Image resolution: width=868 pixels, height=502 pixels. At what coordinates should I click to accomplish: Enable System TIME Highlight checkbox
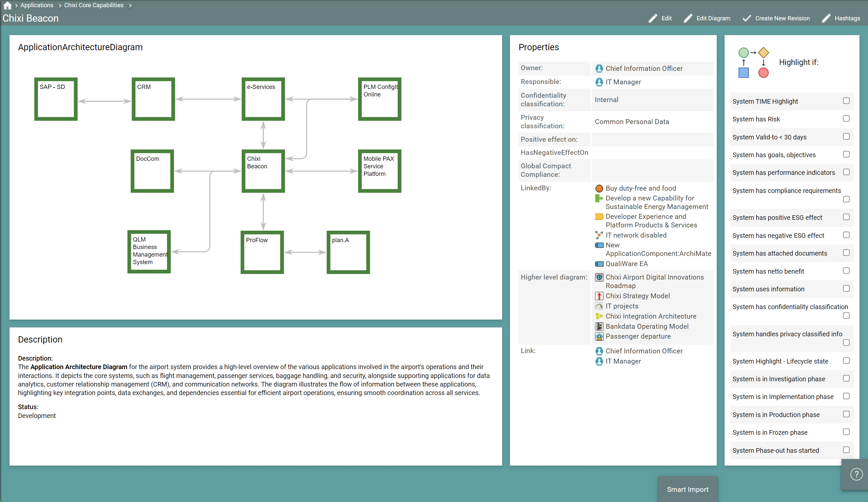pyautogui.click(x=846, y=101)
